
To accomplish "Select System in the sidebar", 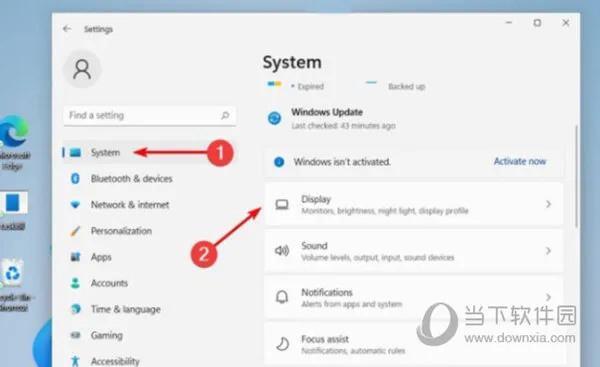I will click(150, 152).
